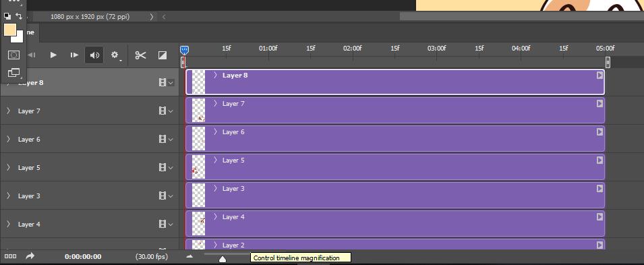Open Layer 7 clip end options arrow

pos(599,104)
